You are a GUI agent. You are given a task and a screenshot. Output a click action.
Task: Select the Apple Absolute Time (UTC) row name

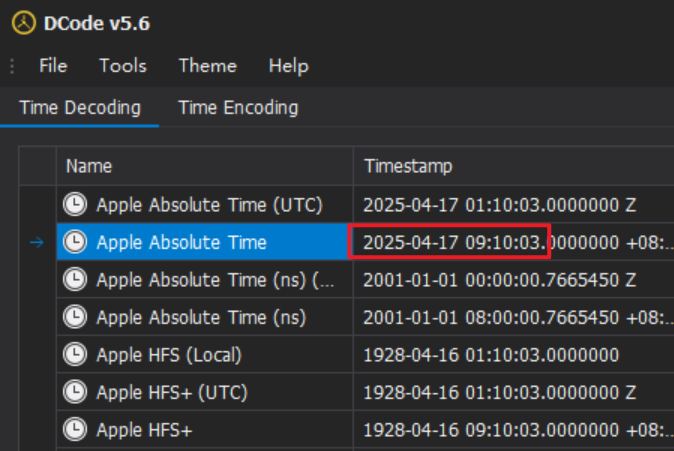(x=209, y=205)
